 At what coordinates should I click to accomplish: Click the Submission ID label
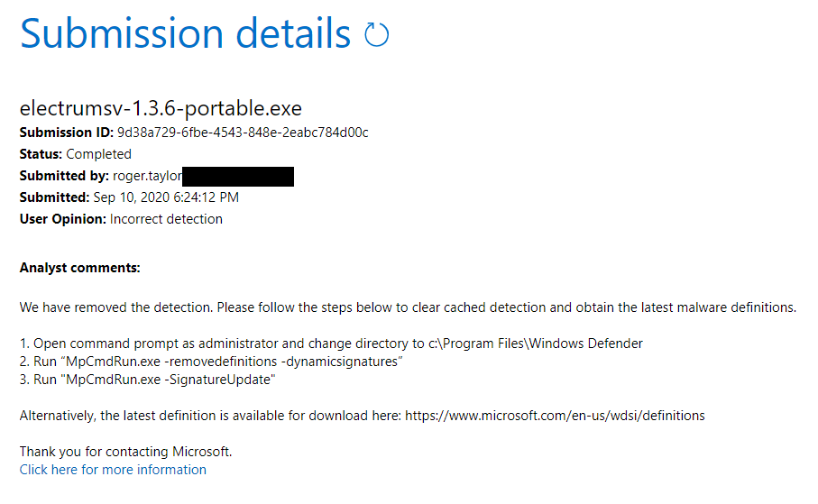tap(67, 133)
